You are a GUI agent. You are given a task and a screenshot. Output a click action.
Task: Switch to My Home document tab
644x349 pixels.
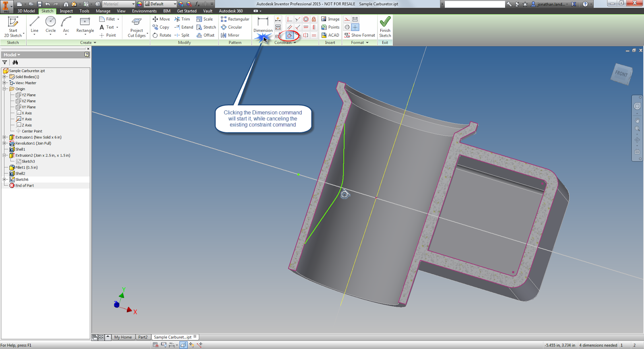click(x=123, y=337)
